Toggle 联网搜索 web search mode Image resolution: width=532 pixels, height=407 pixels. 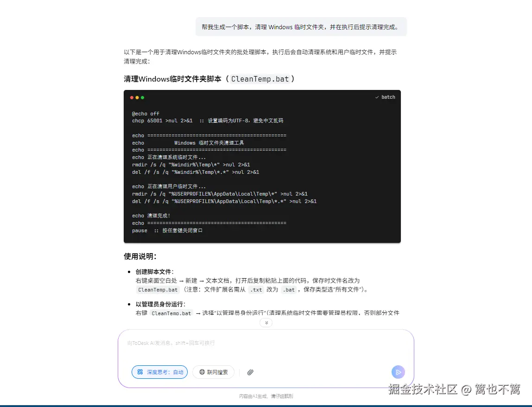point(213,372)
